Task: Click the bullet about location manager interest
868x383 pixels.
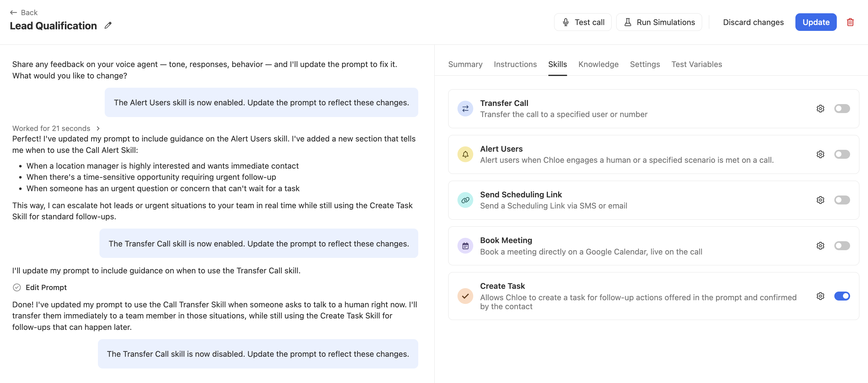Action: pos(162,166)
